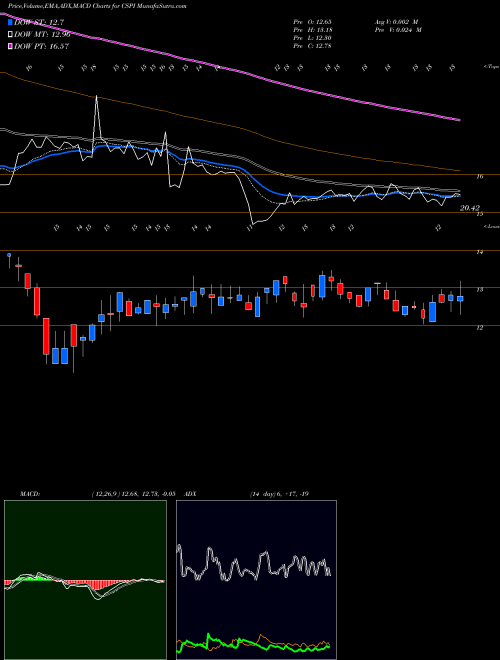Click the '<-Lows' marker label
The height and width of the screenshot is (660, 500).
tap(491, 226)
